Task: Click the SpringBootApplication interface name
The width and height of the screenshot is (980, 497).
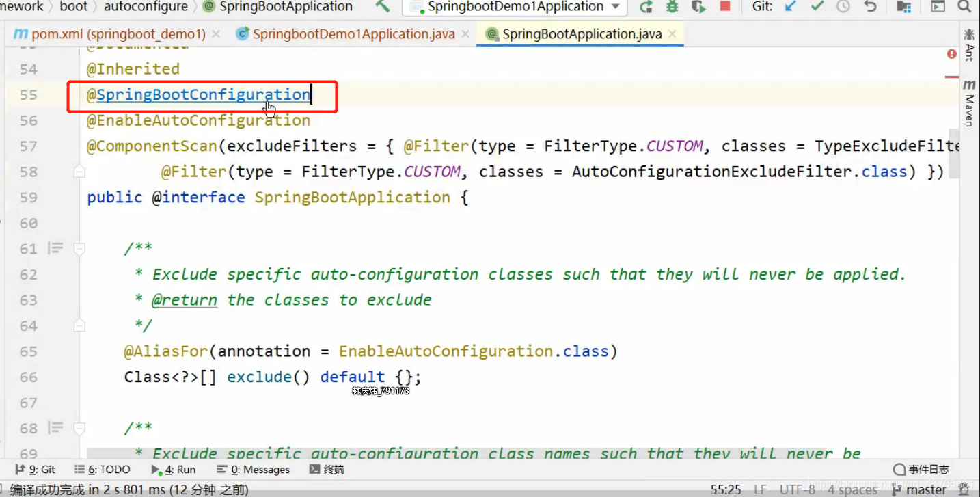Action: (353, 198)
